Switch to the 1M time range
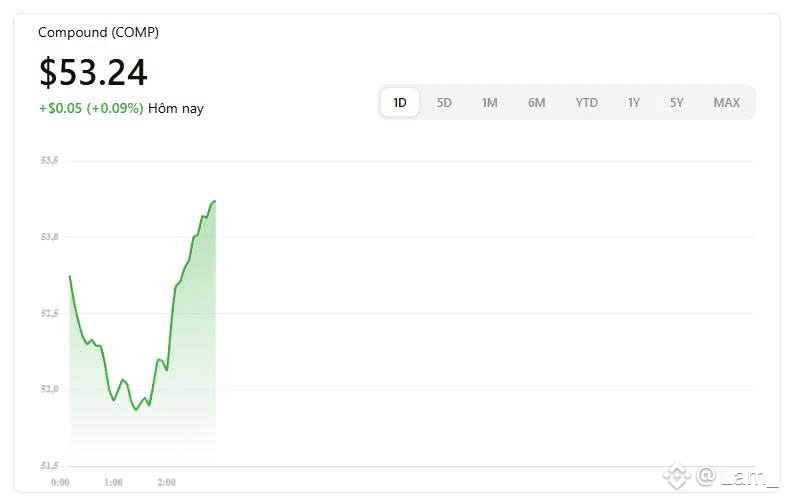 (x=489, y=102)
